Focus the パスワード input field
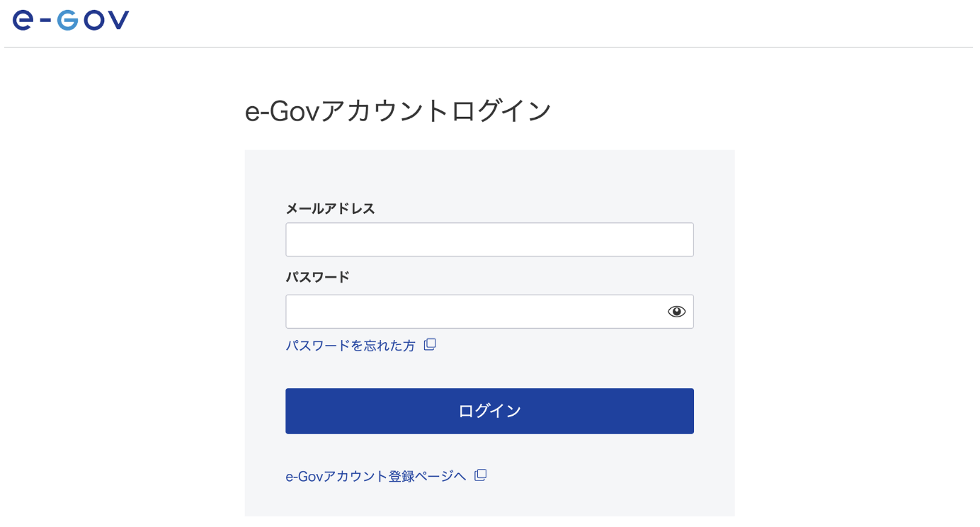Viewport: 980px width, 527px height. [x=474, y=312]
